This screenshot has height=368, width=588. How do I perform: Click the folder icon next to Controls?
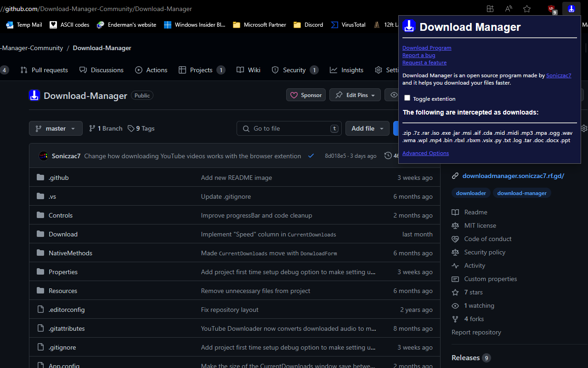(x=40, y=215)
